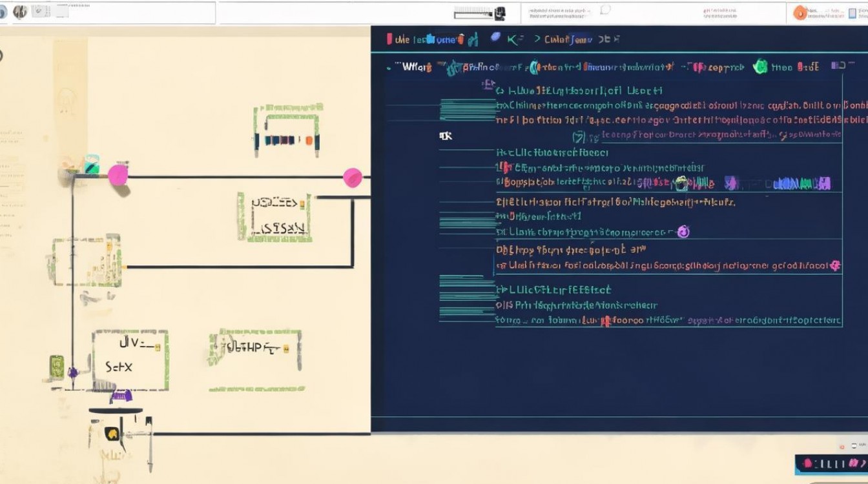Click the green blob icon in the dark panel header

(x=761, y=66)
